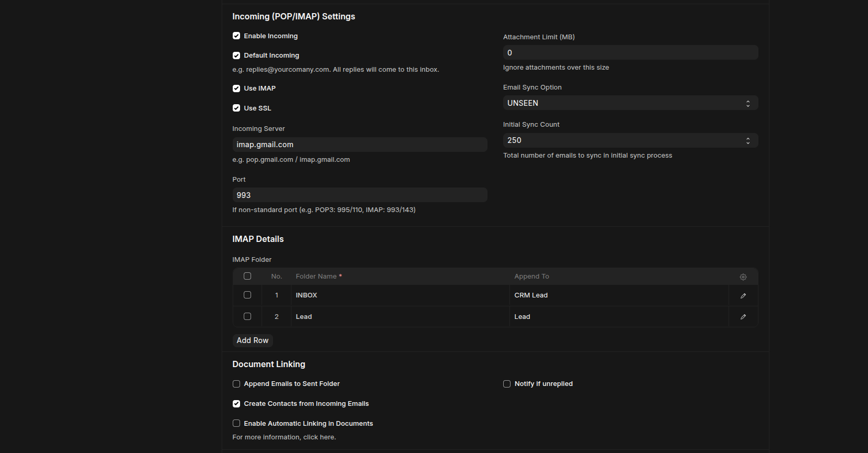
Task: Click the IMAP Folder table settings gear icon
Action: 743,277
